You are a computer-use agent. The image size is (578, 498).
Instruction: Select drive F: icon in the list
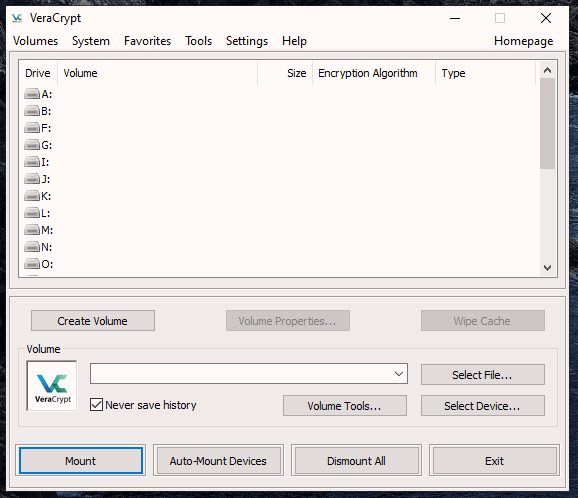click(32, 128)
